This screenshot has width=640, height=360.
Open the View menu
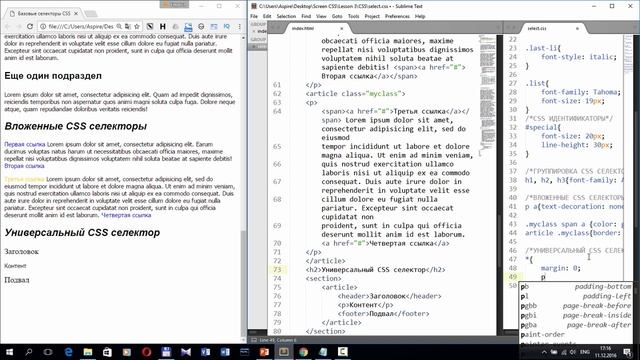[321, 16]
